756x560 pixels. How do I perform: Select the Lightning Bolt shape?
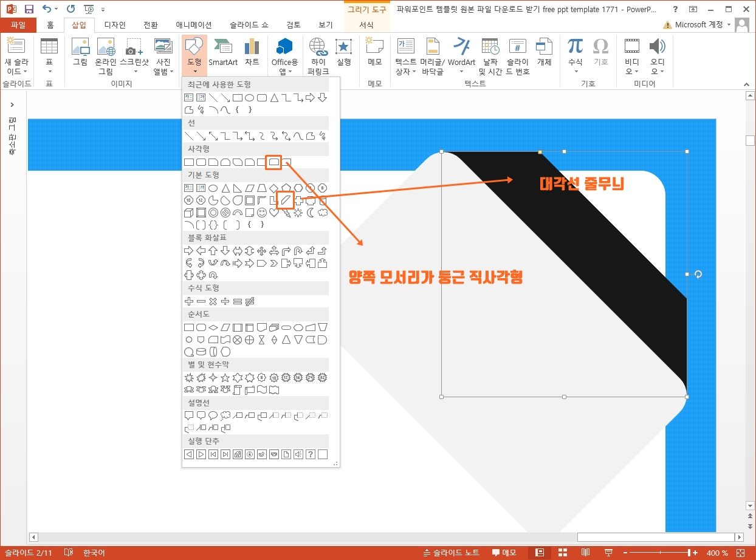click(286, 213)
